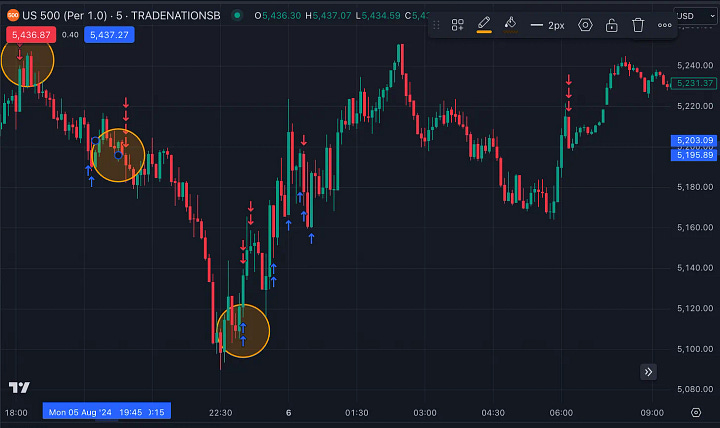Click the TradingView logo
720x428 pixels.
(x=19, y=387)
